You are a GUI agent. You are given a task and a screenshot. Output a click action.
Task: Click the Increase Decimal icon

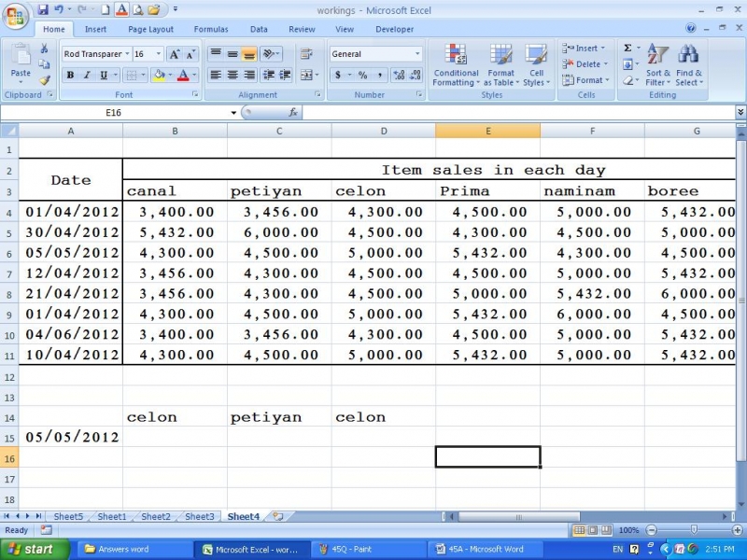tap(397, 74)
